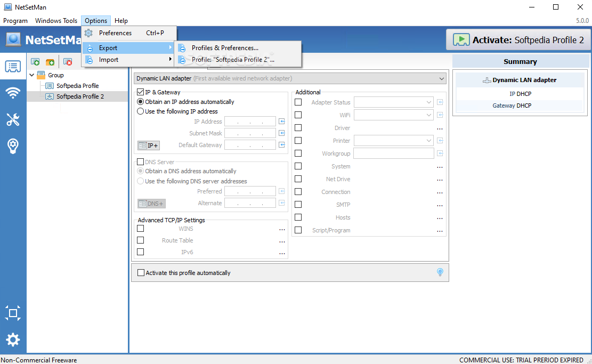Open the tips lightbulb sidebar icon
The height and width of the screenshot is (364, 592).
pyautogui.click(x=13, y=145)
